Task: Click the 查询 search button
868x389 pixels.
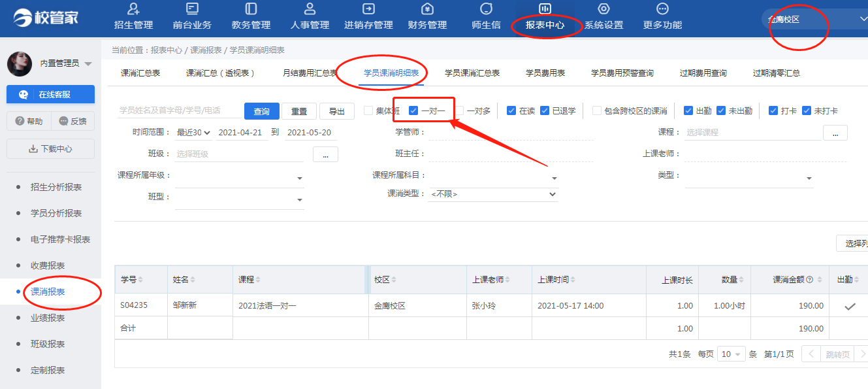Action: click(262, 111)
